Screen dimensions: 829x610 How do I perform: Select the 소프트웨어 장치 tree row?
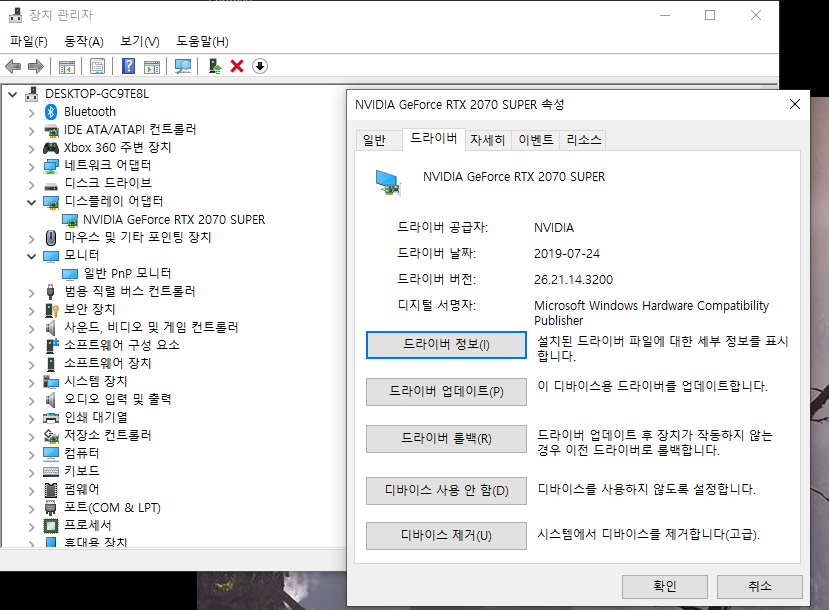pyautogui.click(x=108, y=364)
